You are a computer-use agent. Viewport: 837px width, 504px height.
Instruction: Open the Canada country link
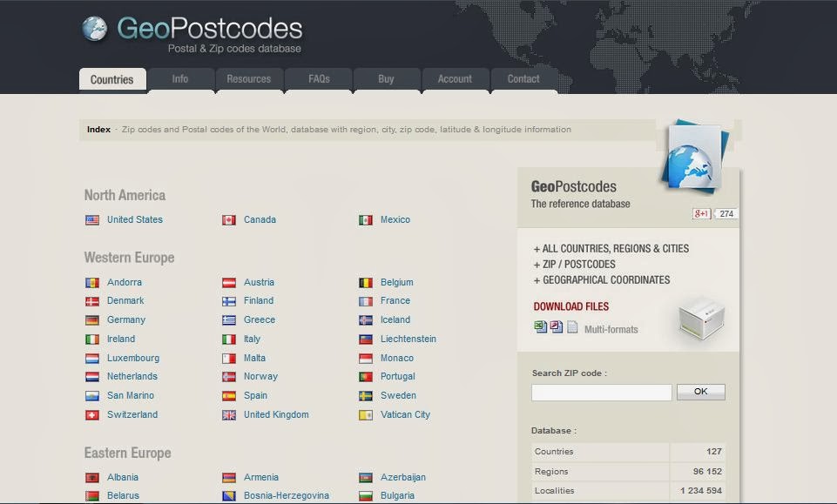pyautogui.click(x=260, y=219)
